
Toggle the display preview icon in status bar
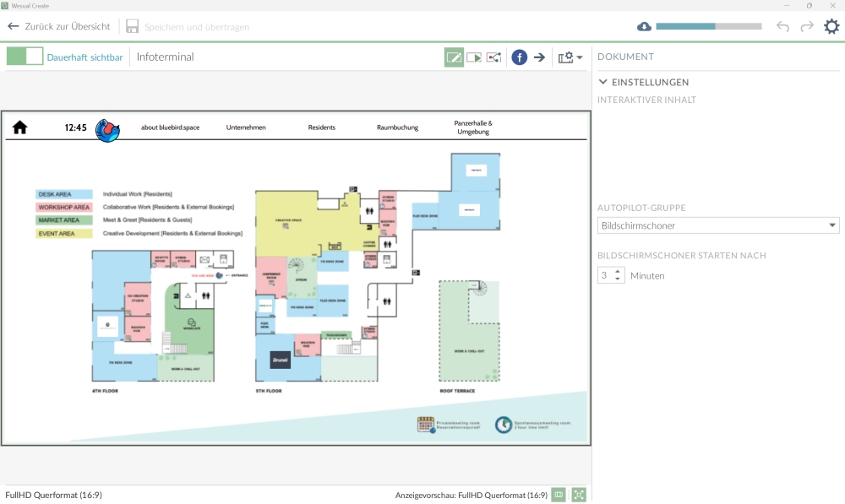pos(559,495)
